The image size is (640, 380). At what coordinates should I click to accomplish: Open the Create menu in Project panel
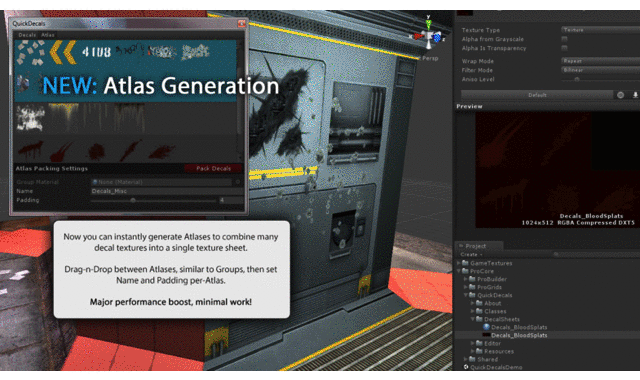[x=471, y=254]
